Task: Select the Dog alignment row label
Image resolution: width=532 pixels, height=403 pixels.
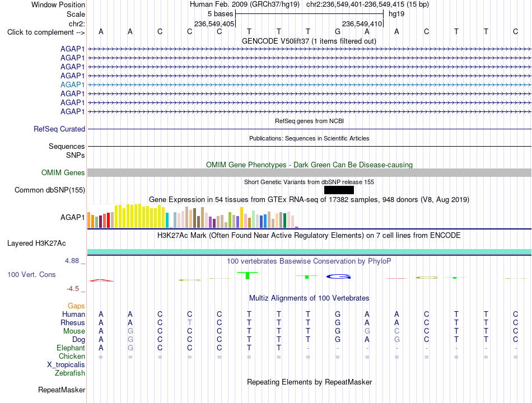Action: pyautogui.click(x=78, y=340)
